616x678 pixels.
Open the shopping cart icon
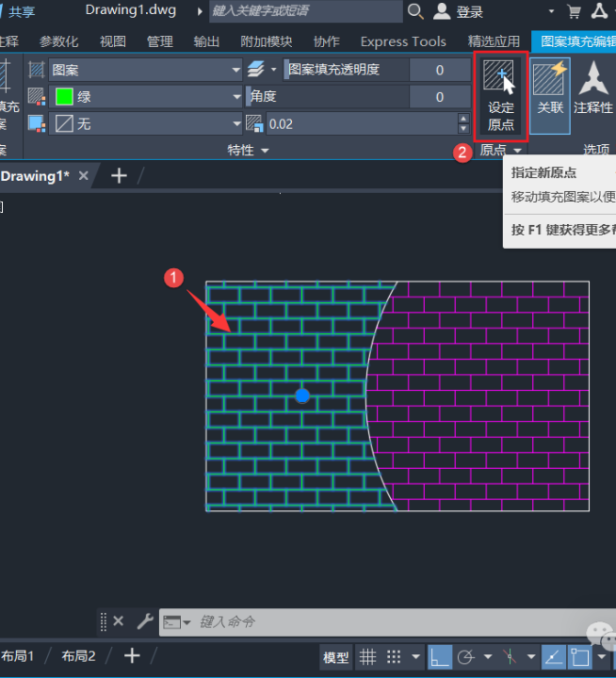click(x=575, y=11)
